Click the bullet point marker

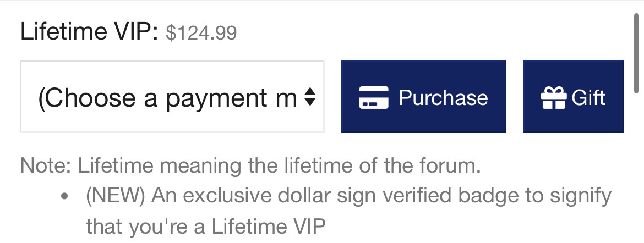66,196
